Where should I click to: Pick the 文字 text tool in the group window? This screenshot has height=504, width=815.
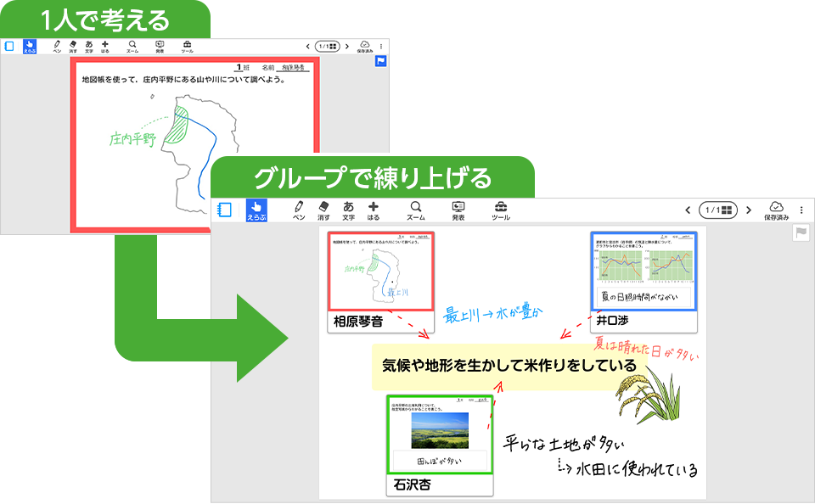point(348,210)
